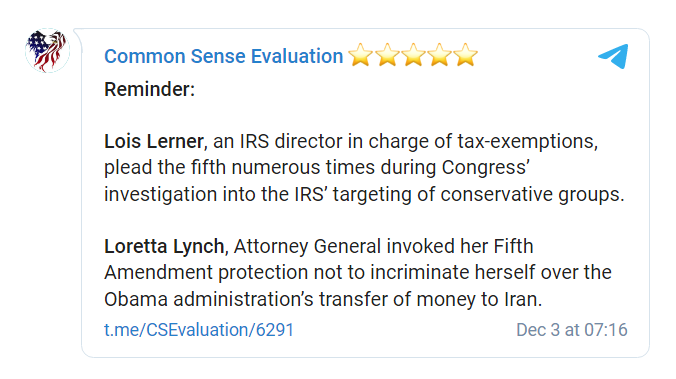Click the last star after Common Sense Evaluation
Screen dimensions: 676x379
click(x=466, y=55)
